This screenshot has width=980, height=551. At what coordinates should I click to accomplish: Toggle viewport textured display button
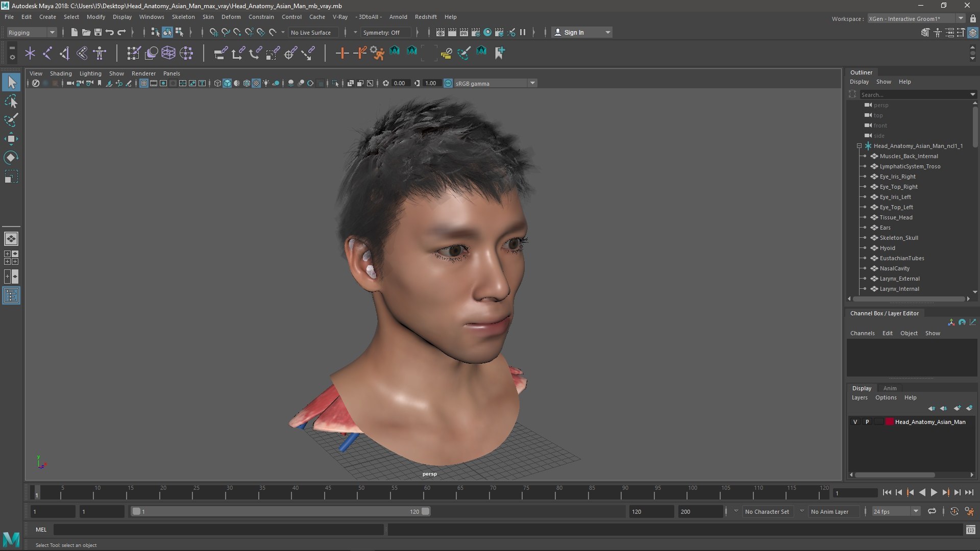[x=256, y=83]
